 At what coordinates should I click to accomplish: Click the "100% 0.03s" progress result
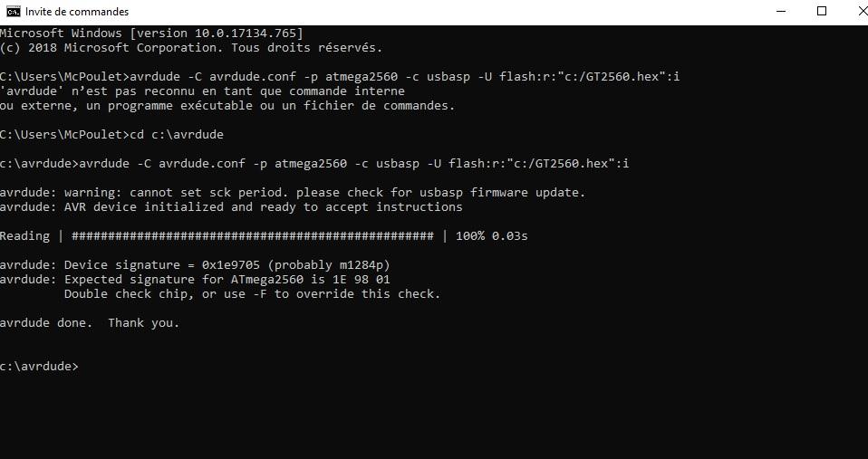pos(491,236)
